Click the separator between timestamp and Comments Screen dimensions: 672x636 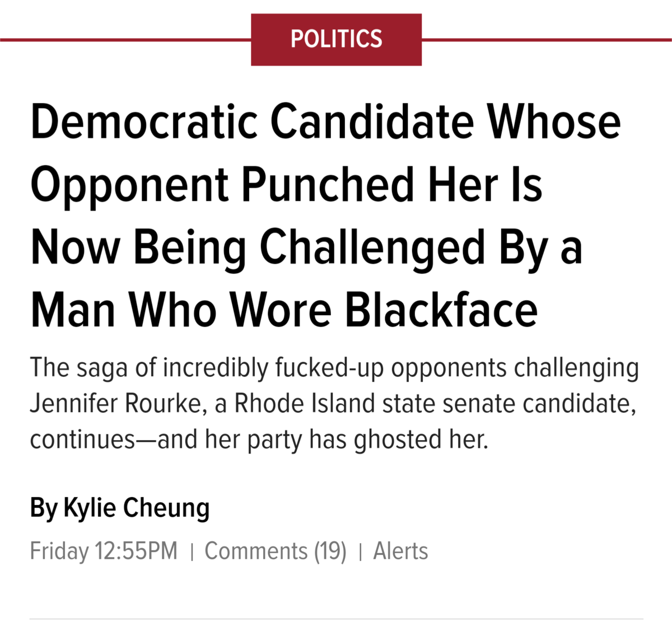coord(192,551)
